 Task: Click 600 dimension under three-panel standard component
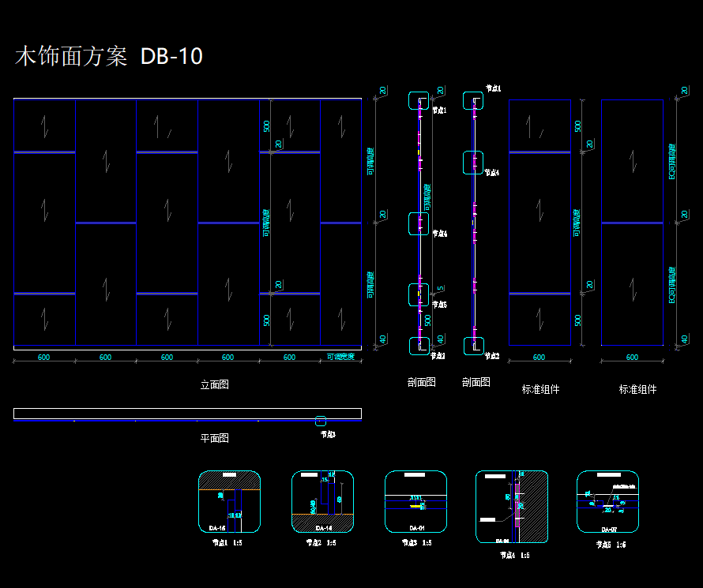click(539, 358)
